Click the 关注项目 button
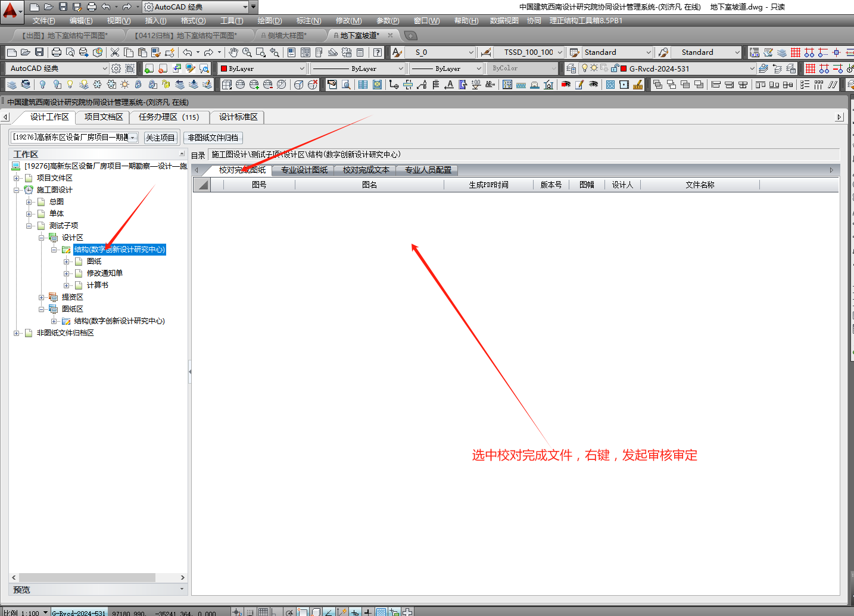 [160, 138]
